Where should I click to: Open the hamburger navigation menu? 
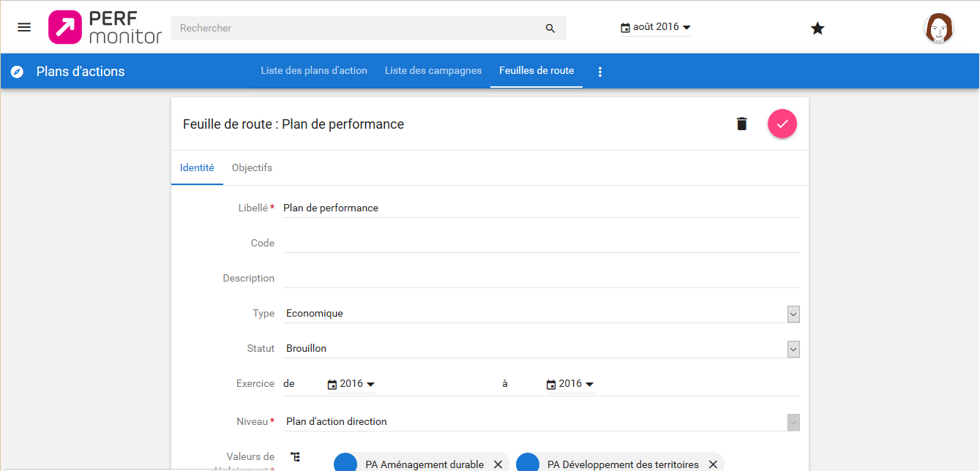click(24, 27)
